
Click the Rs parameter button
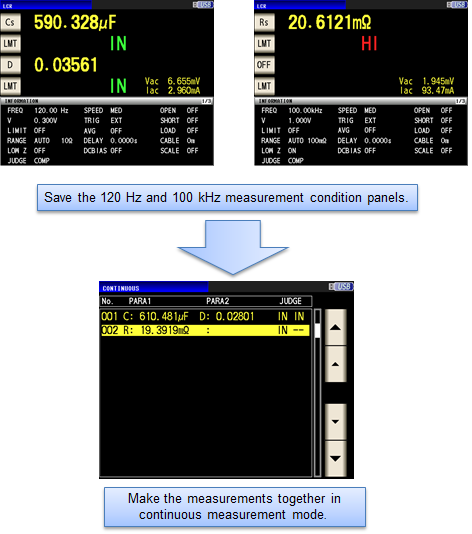click(x=264, y=22)
